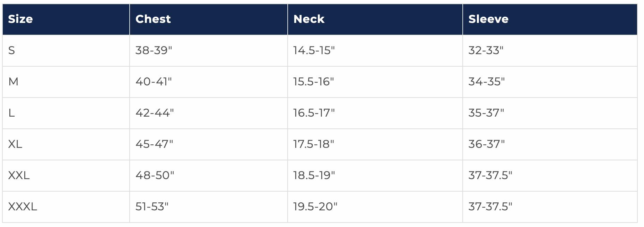This screenshot has height=227, width=644.
Task: Select the Neck column header
Action: tap(309, 19)
